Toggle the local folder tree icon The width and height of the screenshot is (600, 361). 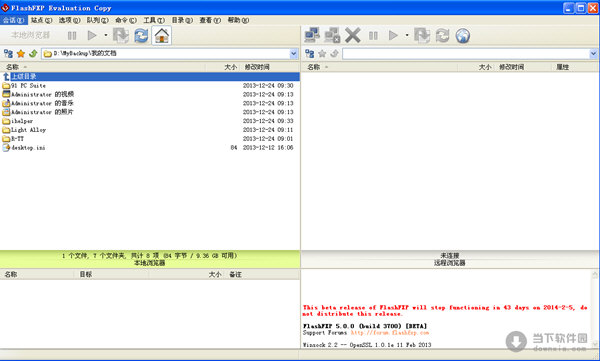tap(8, 54)
